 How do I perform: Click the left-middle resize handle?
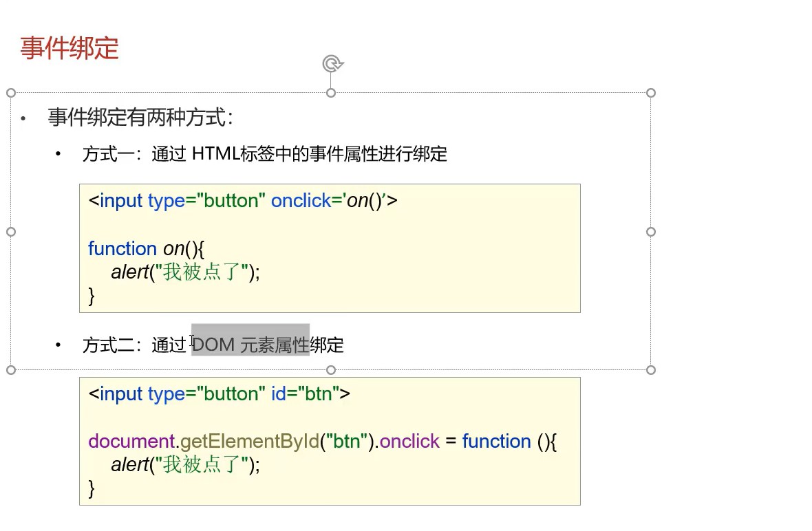[11, 232]
